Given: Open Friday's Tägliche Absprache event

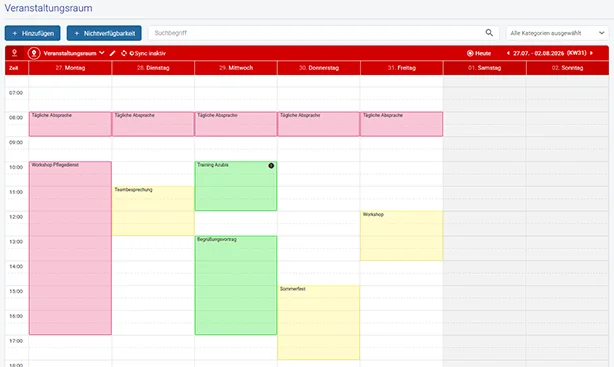Looking at the screenshot, I should [402, 124].
